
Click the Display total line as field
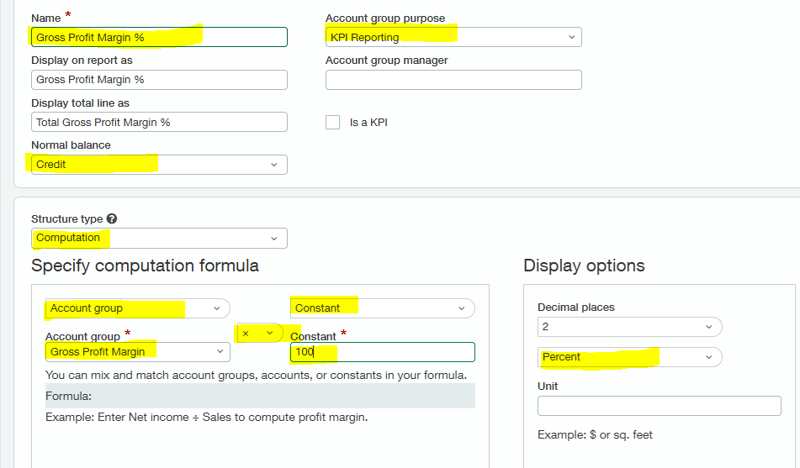coord(159,122)
